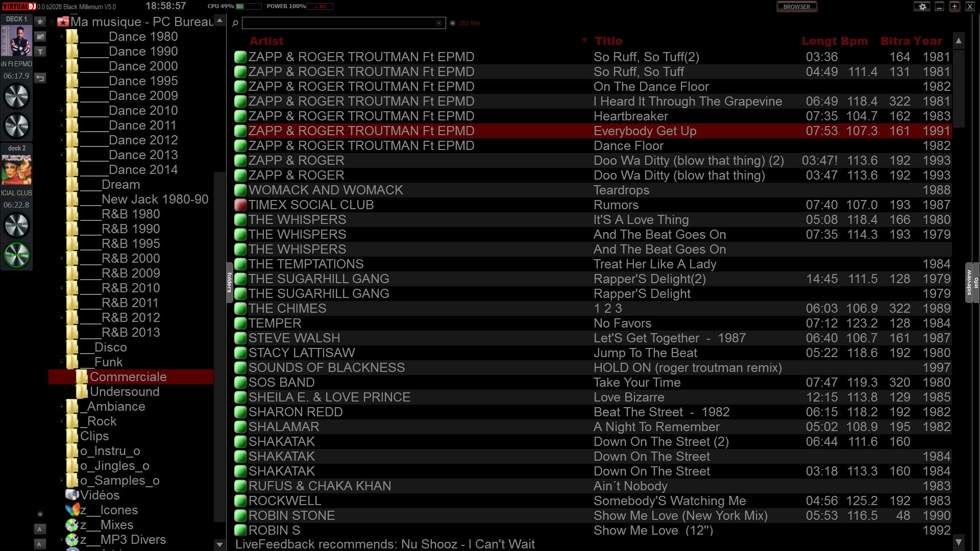
Task: Sort the list by Title column
Action: pos(608,41)
